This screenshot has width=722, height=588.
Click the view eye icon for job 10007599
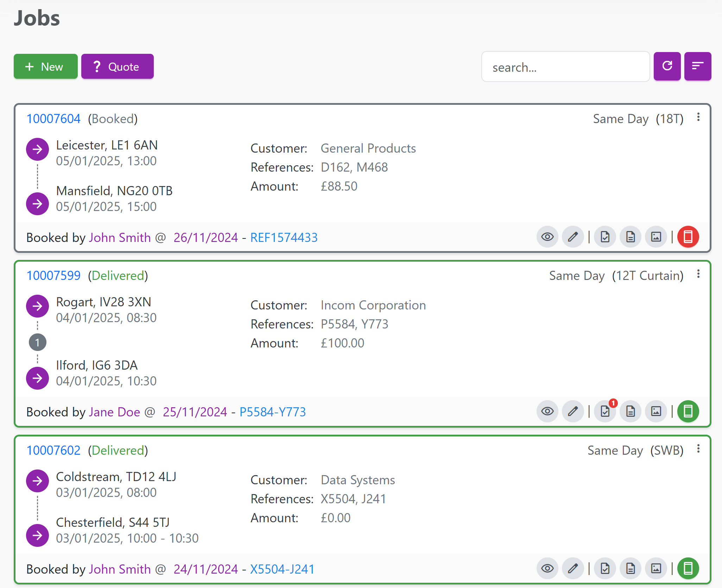[x=547, y=411]
